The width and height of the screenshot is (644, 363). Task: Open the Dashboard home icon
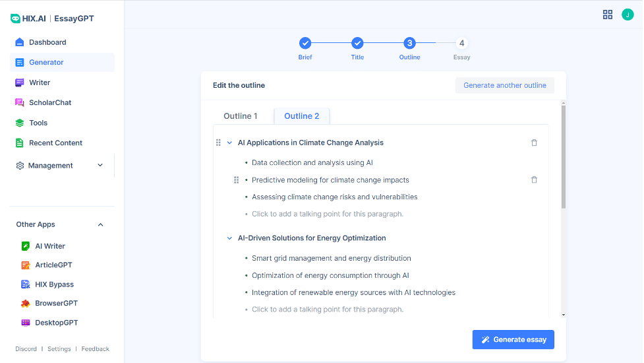pyautogui.click(x=19, y=42)
